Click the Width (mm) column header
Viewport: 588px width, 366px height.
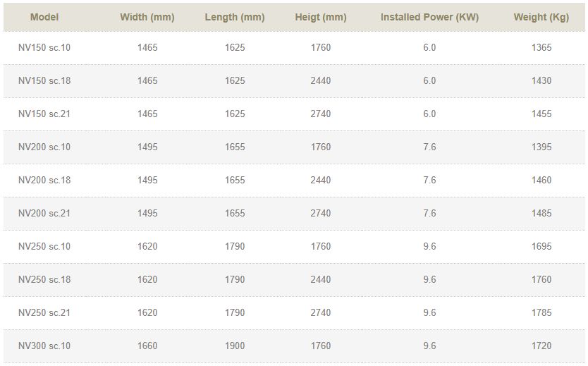tap(147, 17)
